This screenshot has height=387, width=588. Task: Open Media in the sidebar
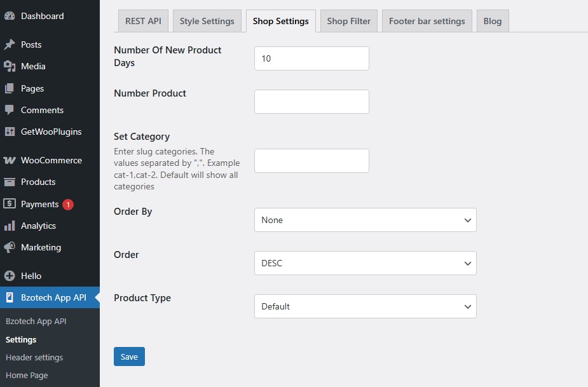[x=50, y=66]
